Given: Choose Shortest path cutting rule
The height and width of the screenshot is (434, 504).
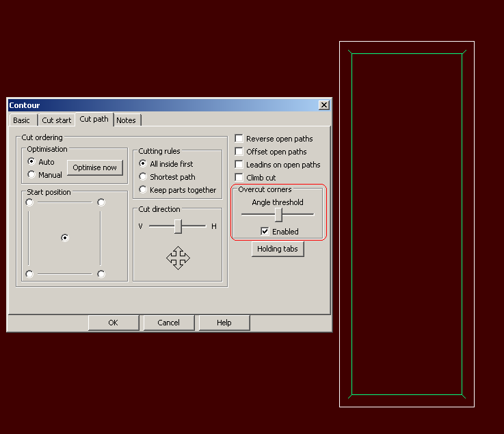Looking at the screenshot, I should coord(143,176).
